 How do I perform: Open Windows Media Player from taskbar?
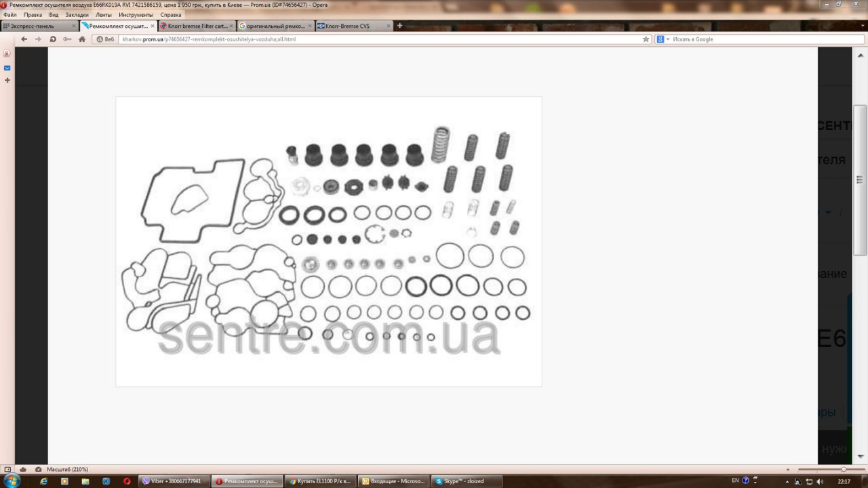[64, 481]
